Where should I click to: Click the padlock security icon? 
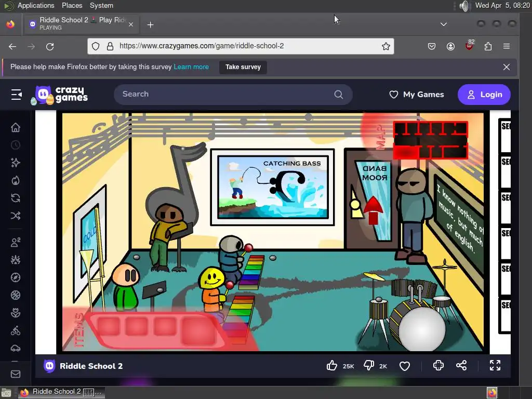click(110, 46)
